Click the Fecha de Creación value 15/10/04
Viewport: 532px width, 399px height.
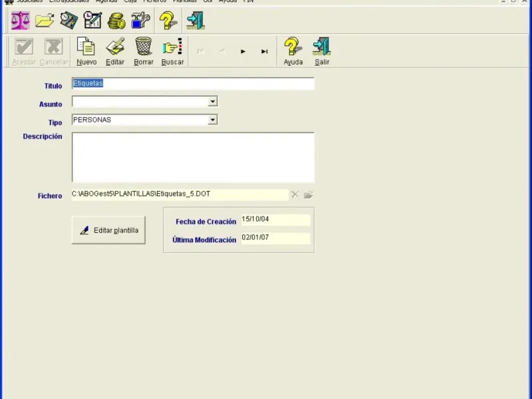point(275,219)
